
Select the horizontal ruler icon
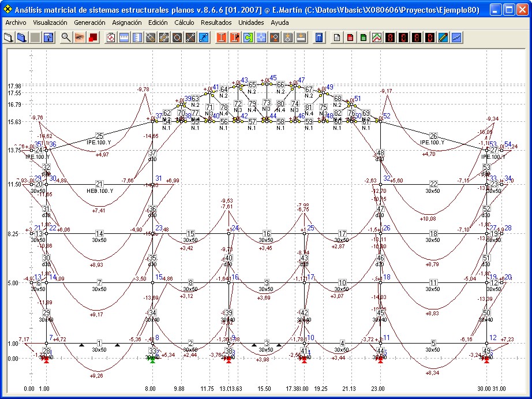point(124,38)
